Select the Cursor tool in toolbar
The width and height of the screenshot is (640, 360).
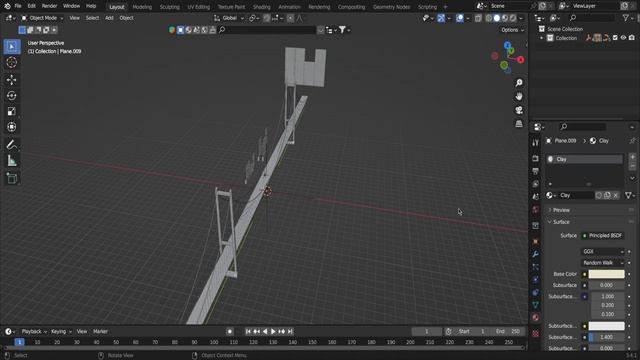point(11,62)
